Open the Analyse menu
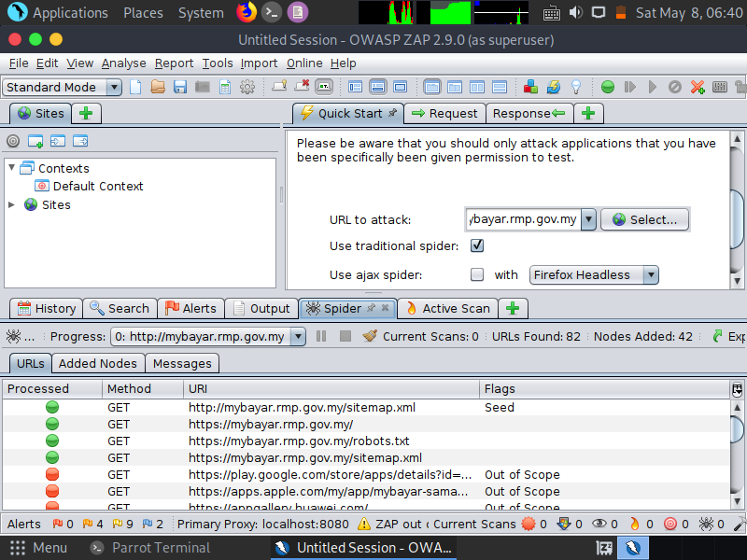The width and height of the screenshot is (747, 560). pos(123,63)
